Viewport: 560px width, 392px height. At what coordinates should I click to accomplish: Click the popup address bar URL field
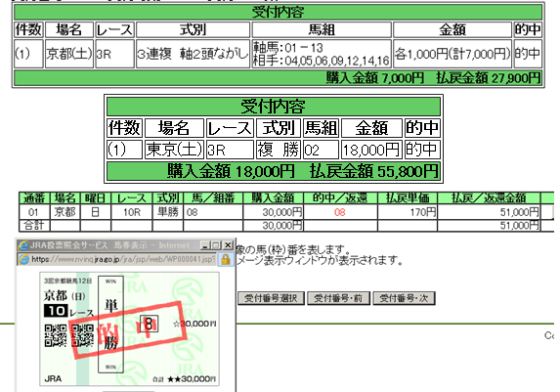[123, 259]
